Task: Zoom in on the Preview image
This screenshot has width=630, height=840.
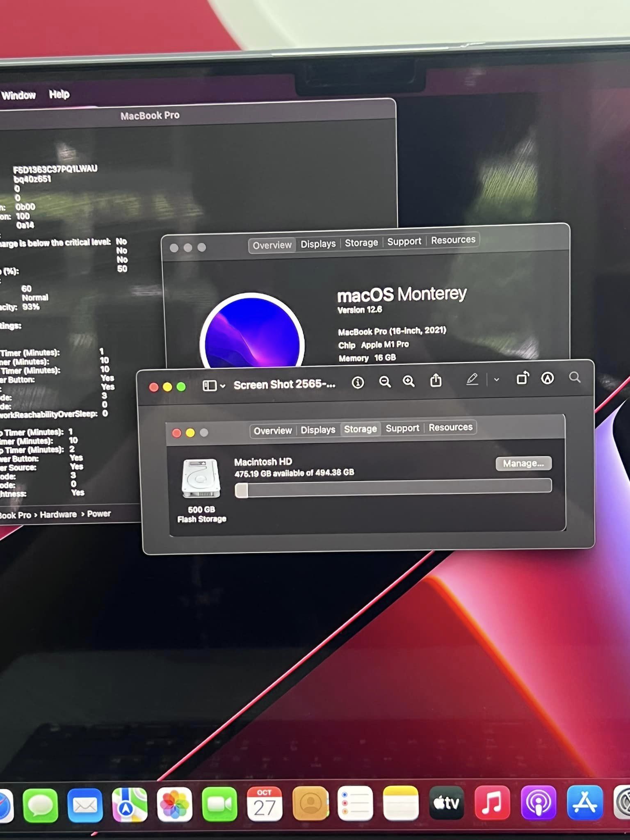Action: (x=409, y=381)
